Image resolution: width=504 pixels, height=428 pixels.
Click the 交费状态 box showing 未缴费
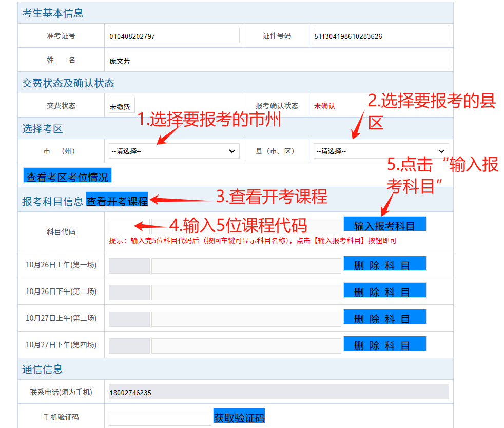pos(122,106)
